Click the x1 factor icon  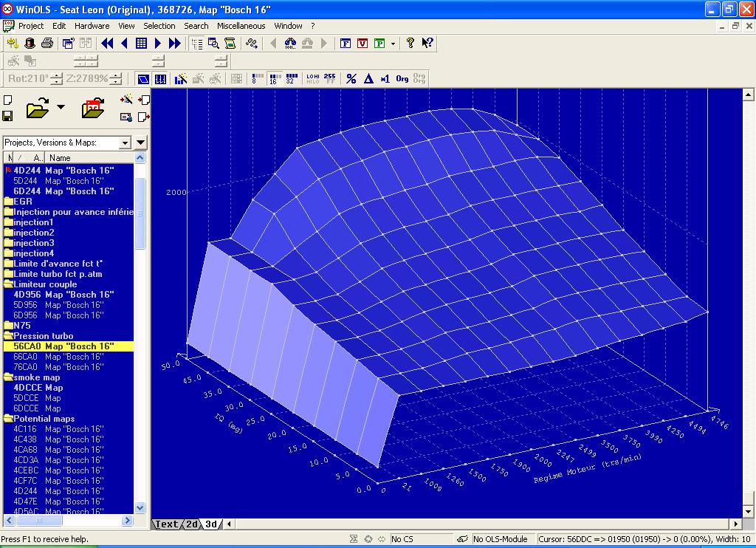click(x=385, y=78)
